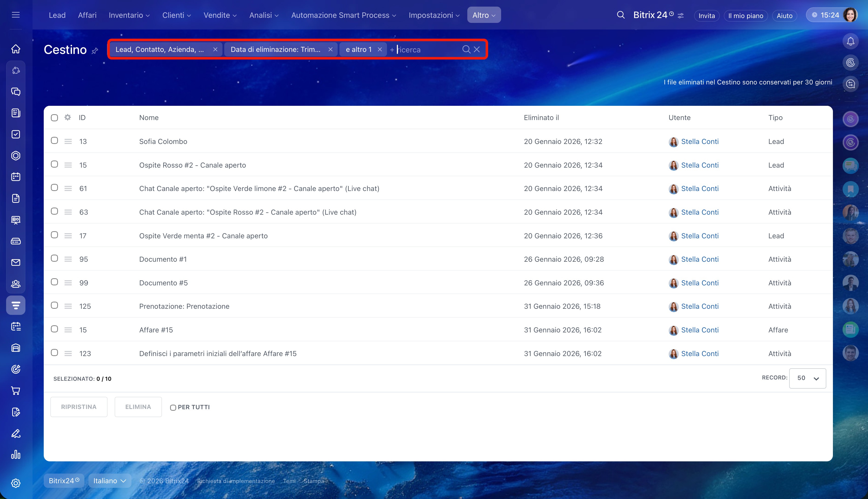Click the pin icon next to Cestino

click(x=95, y=51)
